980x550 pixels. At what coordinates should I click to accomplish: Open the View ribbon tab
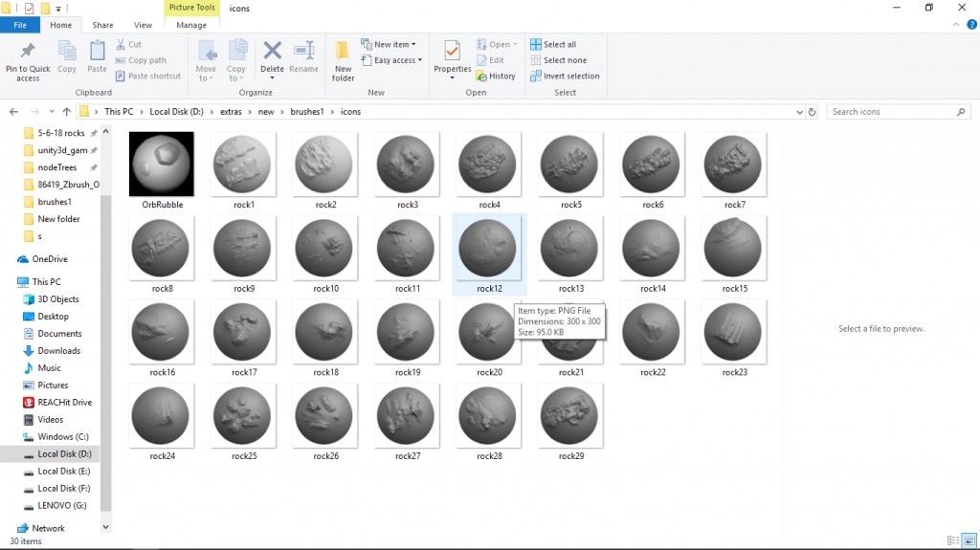coord(143,25)
